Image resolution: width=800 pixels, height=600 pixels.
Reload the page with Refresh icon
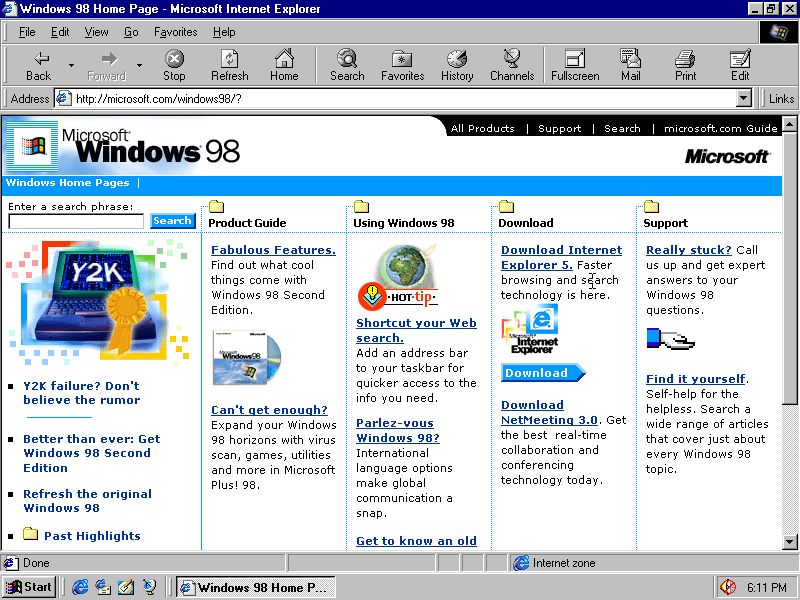[x=230, y=65]
